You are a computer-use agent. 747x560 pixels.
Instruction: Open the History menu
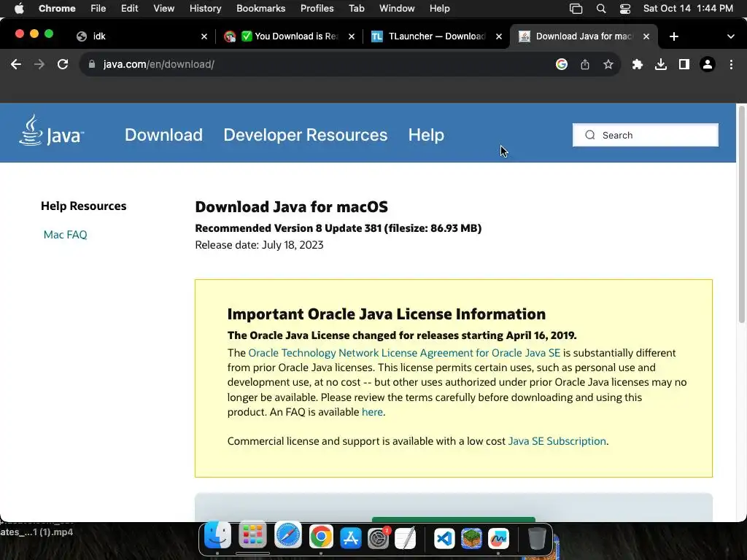[x=205, y=9]
